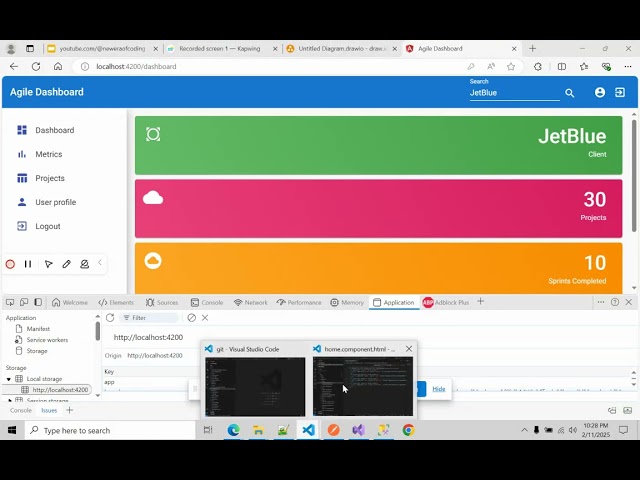
Task: Open the DevTools Sources tab
Action: pyautogui.click(x=162, y=302)
